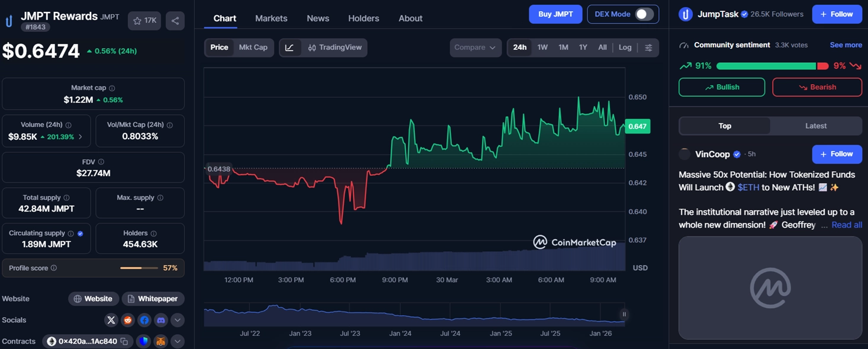Toggle DEX Mode switch
Viewport: 868px width, 349px height.
[644, 14]
